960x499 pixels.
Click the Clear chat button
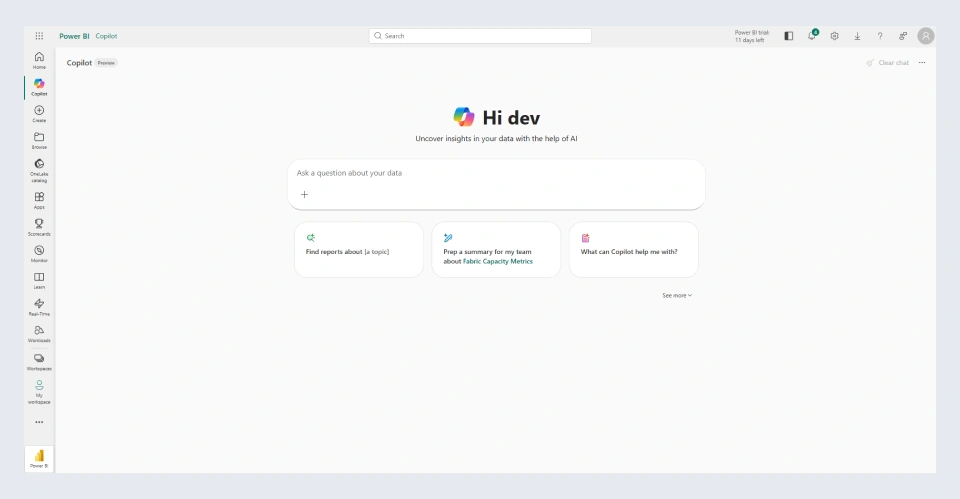pyautogui.click(x=887, y=63)
